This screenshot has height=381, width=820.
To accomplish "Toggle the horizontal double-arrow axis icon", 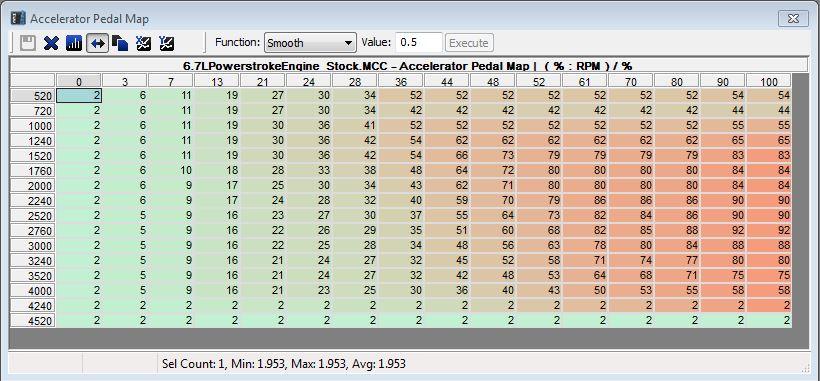I will point(97,43).
